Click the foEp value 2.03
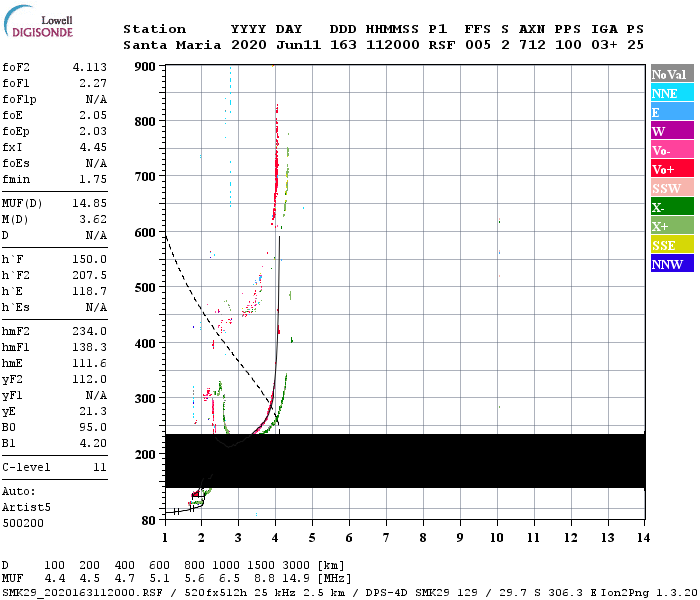The width and height of the screenshot is (700, 600). click(x=93, y=131)
